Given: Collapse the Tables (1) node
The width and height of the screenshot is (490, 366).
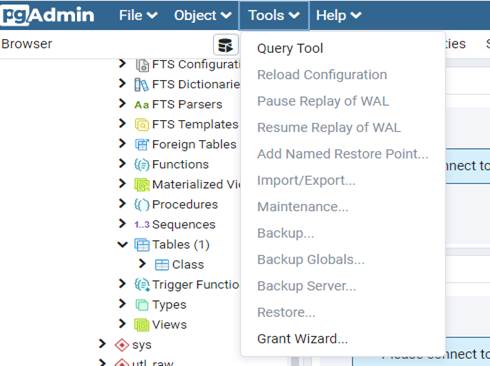Looking at the screenshot, I should [x=122, y=245].
